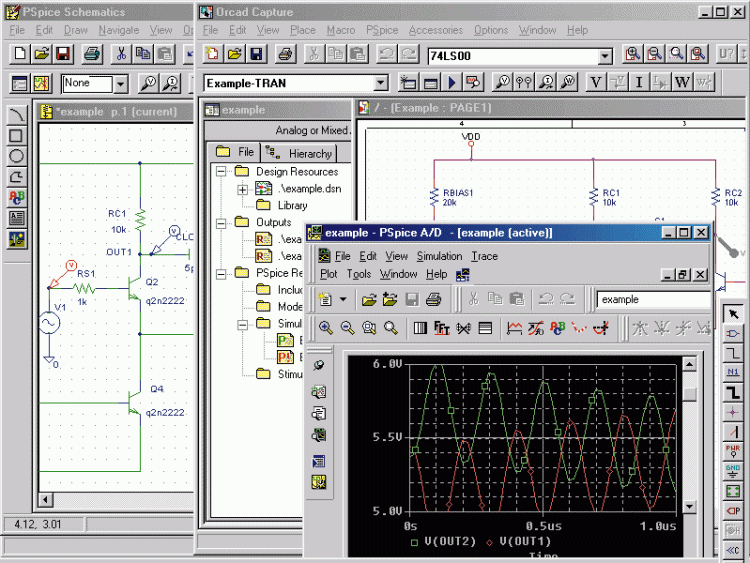
Task: Open the Example-TRAN simulation profile dropdown
Action: (x=380, y=83)
